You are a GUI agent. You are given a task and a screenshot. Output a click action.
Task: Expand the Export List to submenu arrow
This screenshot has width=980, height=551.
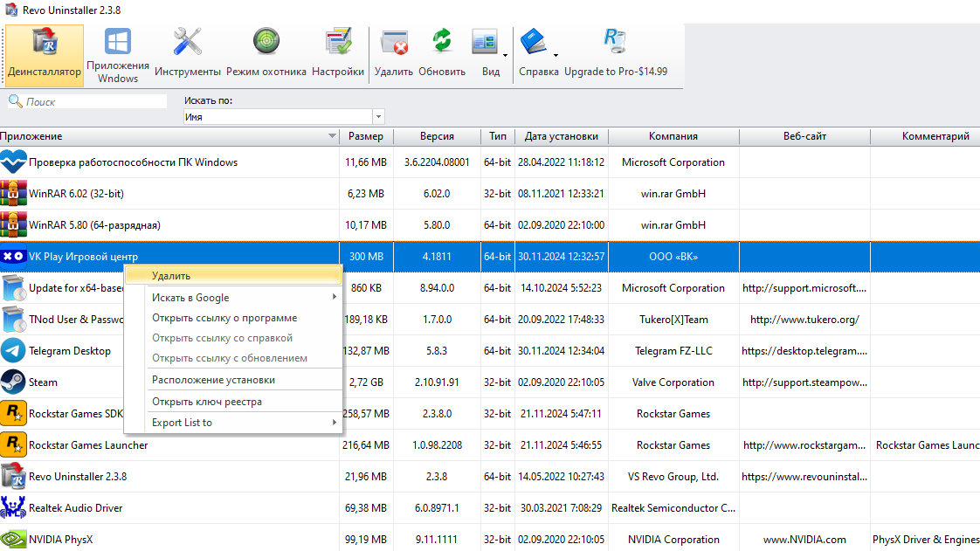pyautogui.click(x=335, y=423)
